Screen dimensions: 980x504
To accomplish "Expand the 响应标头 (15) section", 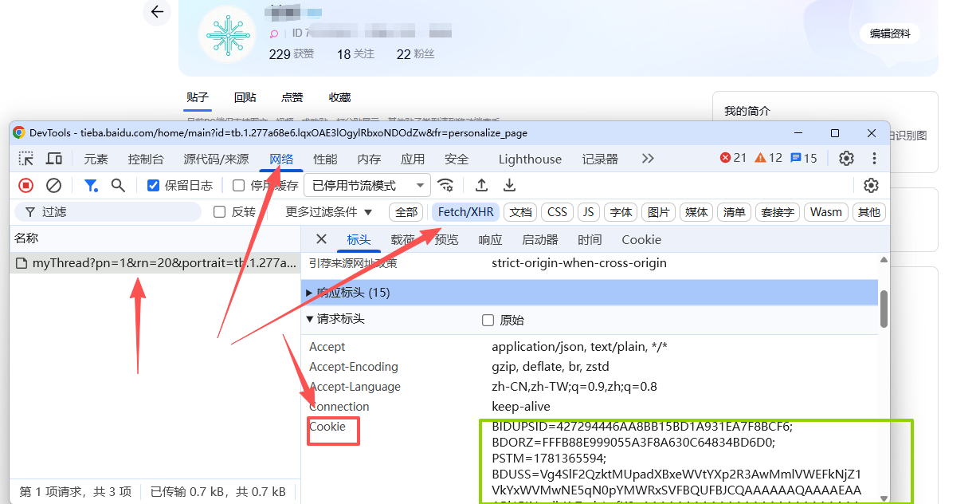I will 590,293.
